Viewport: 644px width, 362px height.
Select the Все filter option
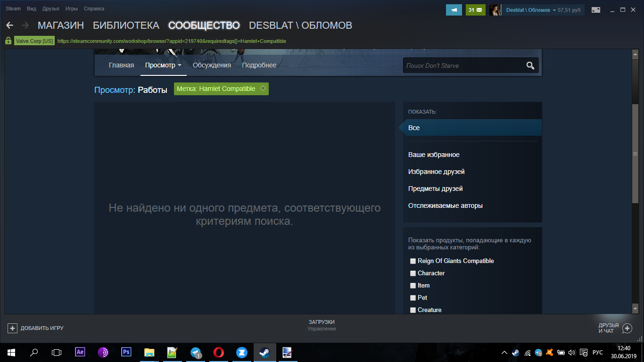click(472, 128)
